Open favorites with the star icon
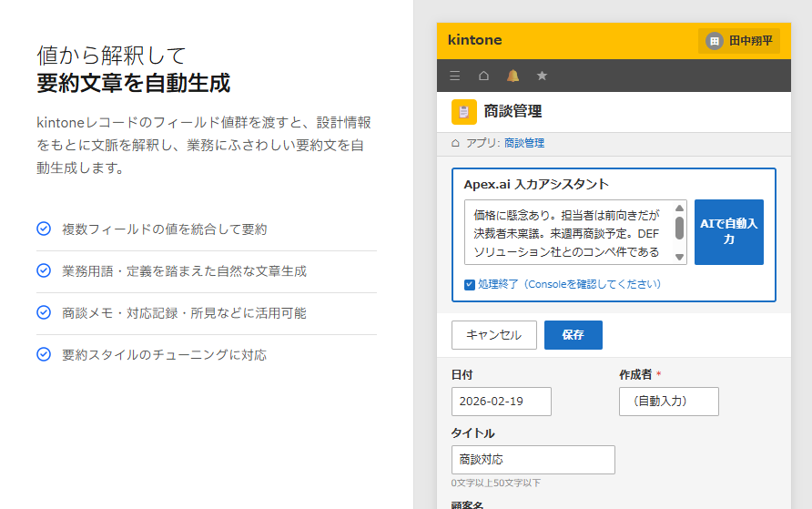Screen dimensions: 812x509 pyautogui.click(x=542, y=76)
